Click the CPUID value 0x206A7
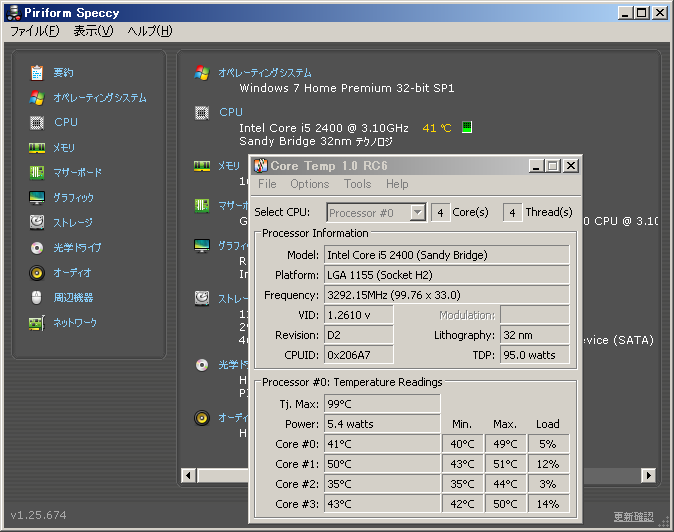Image resolution: width=674 pixels, height=532 pixels. click(358, 355)
